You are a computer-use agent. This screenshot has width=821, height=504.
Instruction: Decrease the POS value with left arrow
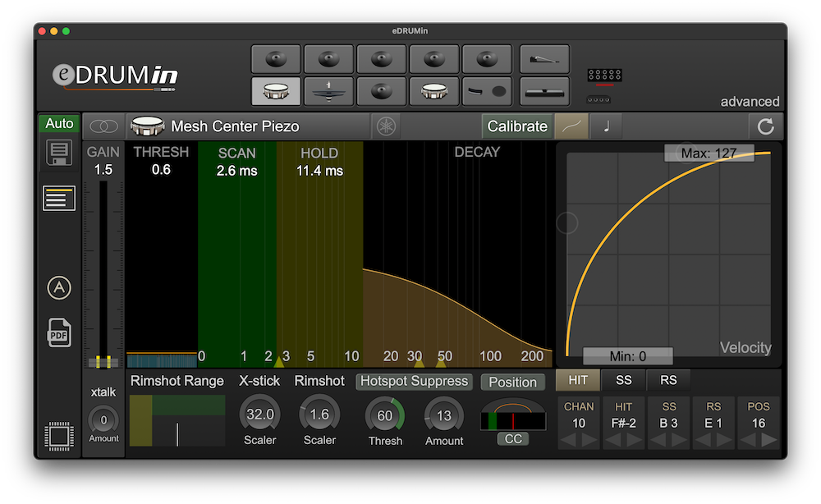click(x=748, y=440)
